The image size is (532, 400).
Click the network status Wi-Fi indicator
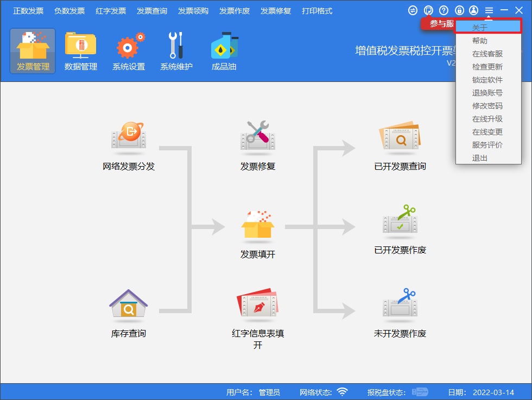tap(342, 392)
